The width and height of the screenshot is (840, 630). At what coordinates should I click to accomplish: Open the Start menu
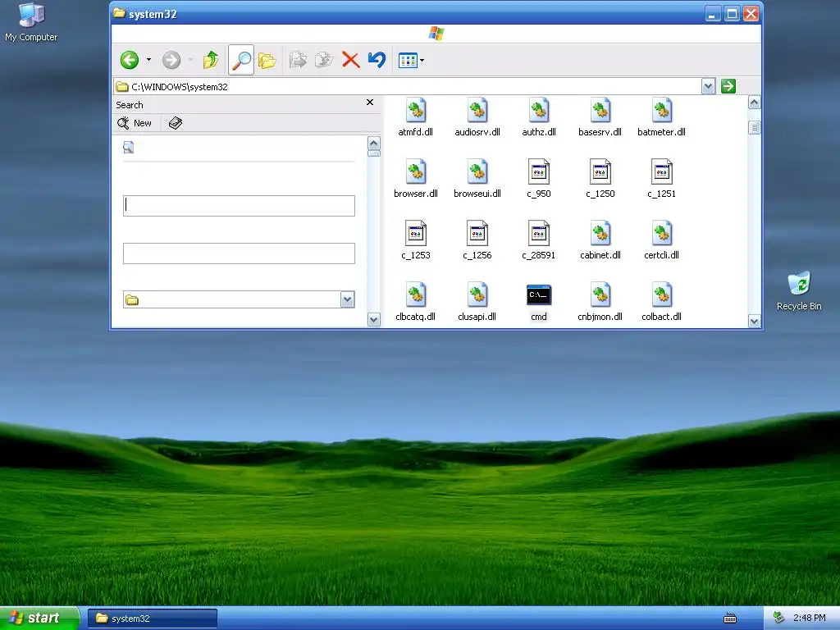click(x=39, y=619)
